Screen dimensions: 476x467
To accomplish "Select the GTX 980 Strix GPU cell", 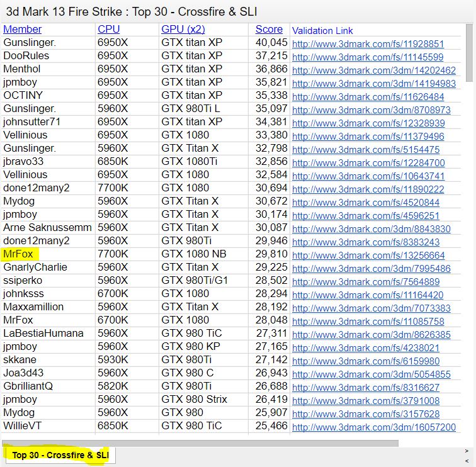I will pos(203,399).
